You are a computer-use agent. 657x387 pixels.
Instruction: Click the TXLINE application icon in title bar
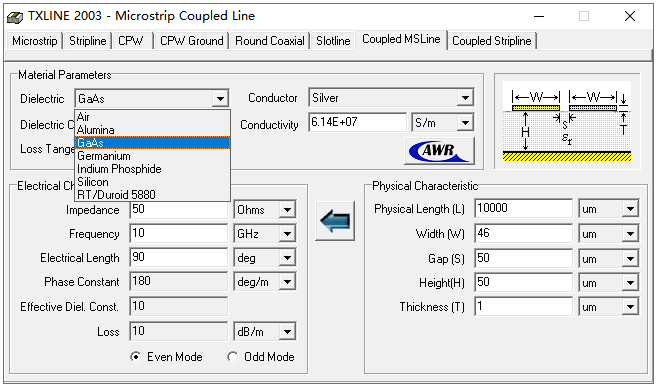click(x=15, y=17)
